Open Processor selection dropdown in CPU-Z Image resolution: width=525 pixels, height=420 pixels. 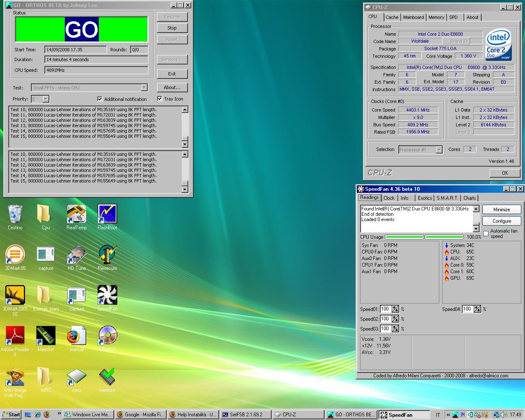pyautogui.click(x=439, y=150)
